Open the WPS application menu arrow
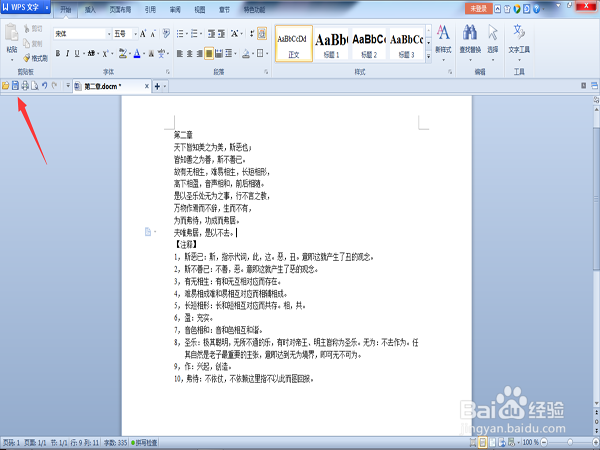The width and height of the screenshot is (600, 450). (47, 7)
